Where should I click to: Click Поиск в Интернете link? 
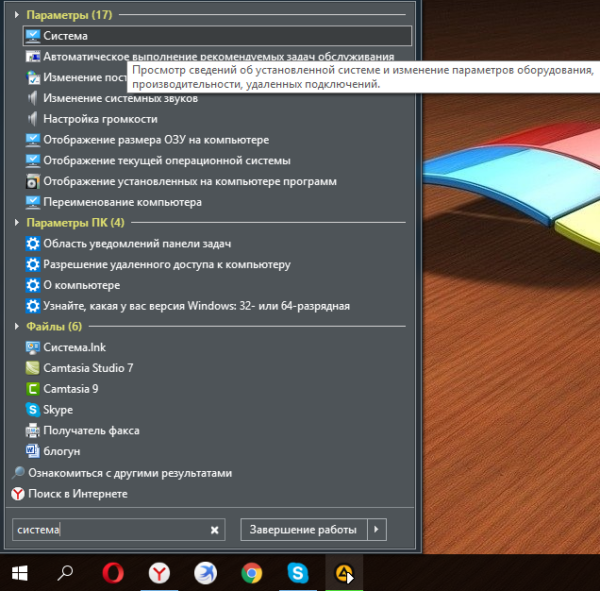(78, 494)
